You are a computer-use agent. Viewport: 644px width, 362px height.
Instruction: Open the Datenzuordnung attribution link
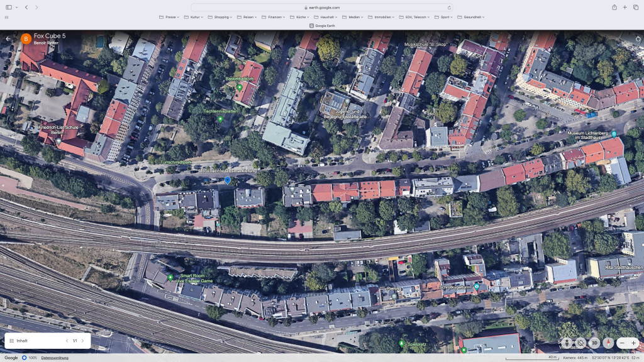[55, 358]
